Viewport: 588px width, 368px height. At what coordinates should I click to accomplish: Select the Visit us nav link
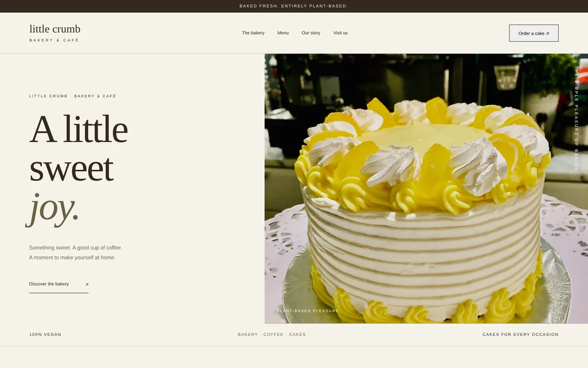point(340,33)
